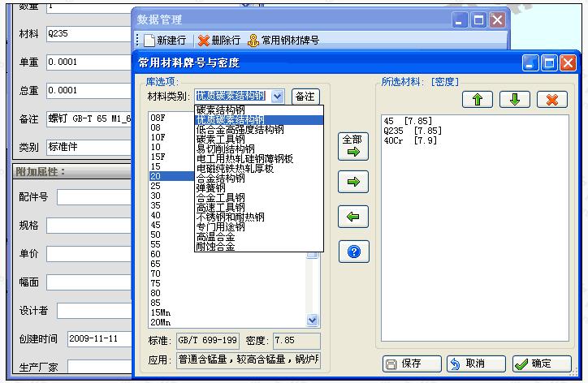Click 新建行 in the data management toolbar

pyautogui.click(x=166, y=40)
